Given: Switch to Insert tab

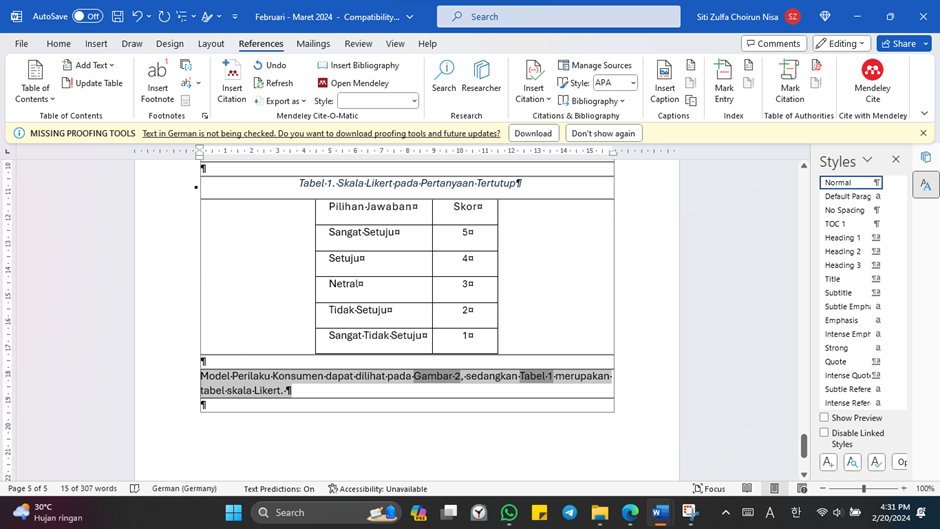Looking at the screenshot, I should pyautogui.click(x=96, y=44).
